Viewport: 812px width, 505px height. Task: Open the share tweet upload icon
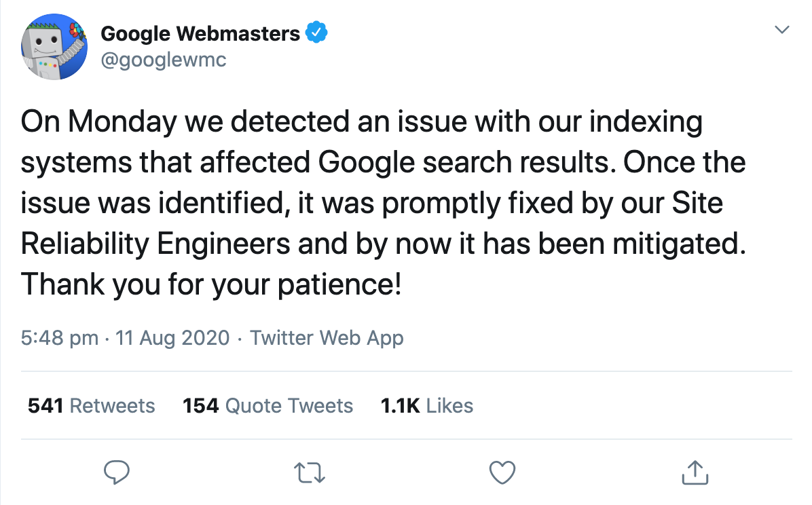(695, 472)
